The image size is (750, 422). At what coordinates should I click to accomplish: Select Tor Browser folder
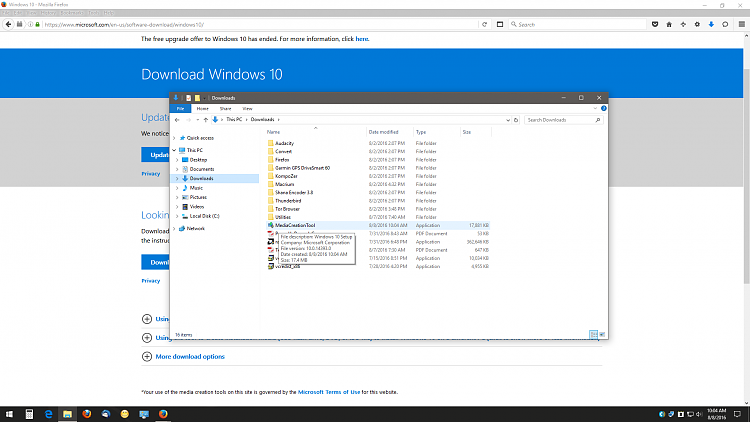pos(287,209)
